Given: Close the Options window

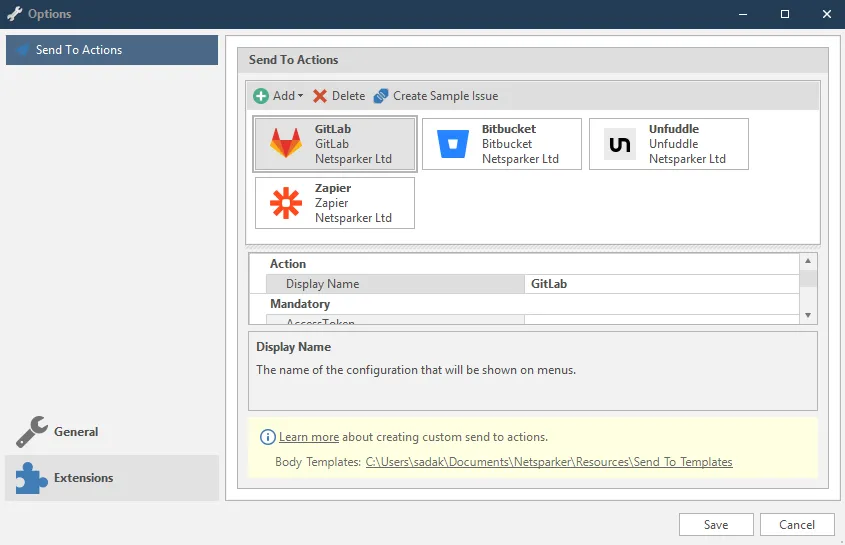Looking at the screenshot, I should [827, 14].
